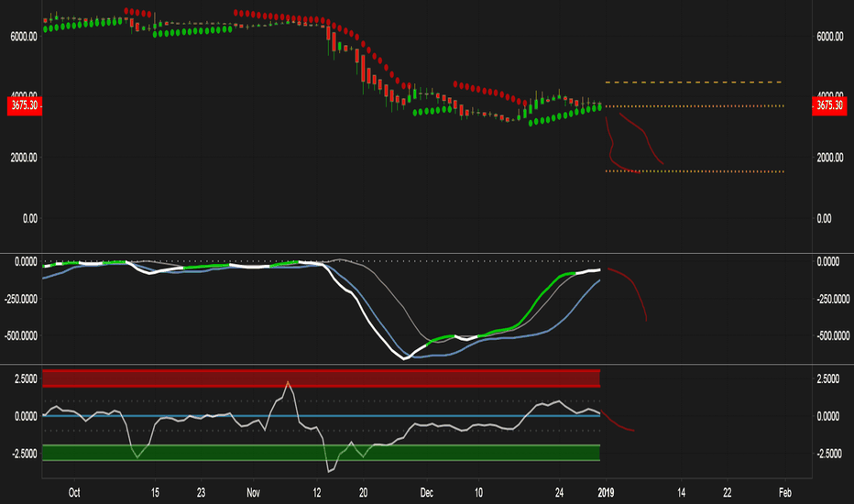854x504 pixels.
Task: Click the 0.00 label on left price axis
Action: [30, 218]
